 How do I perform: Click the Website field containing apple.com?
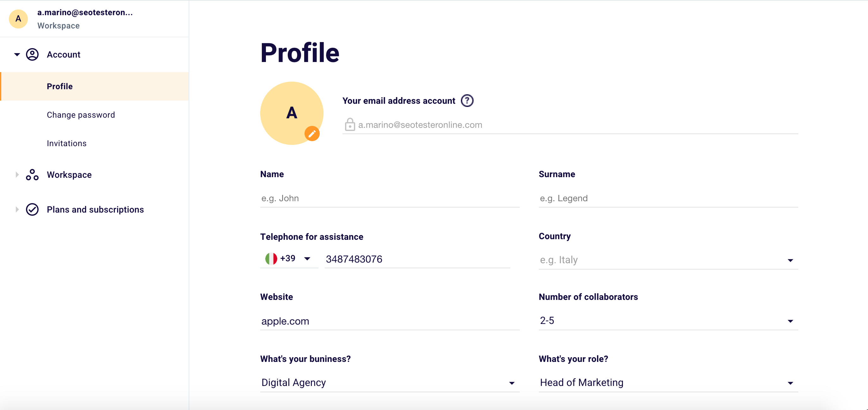389,321
